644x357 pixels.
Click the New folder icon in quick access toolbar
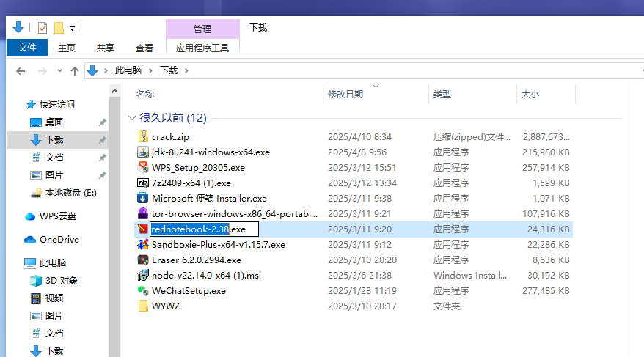[59, 28]
